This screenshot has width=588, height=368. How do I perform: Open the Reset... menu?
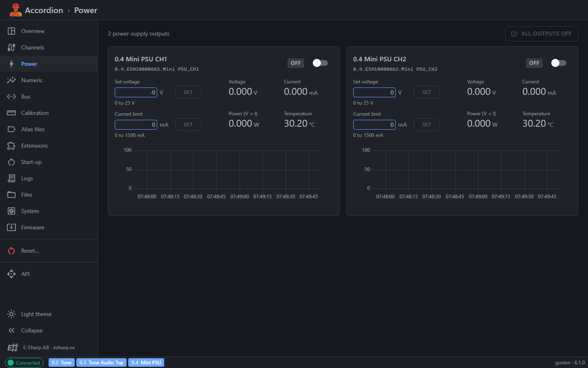click(x=49, y=251)
